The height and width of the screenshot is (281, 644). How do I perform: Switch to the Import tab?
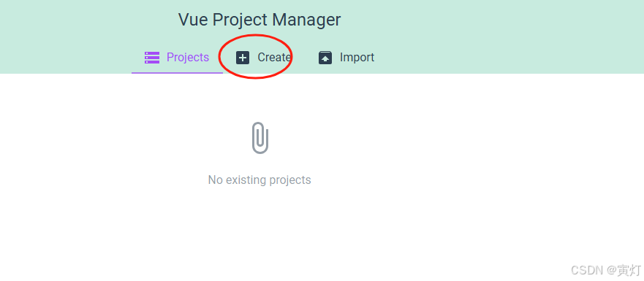346,58
